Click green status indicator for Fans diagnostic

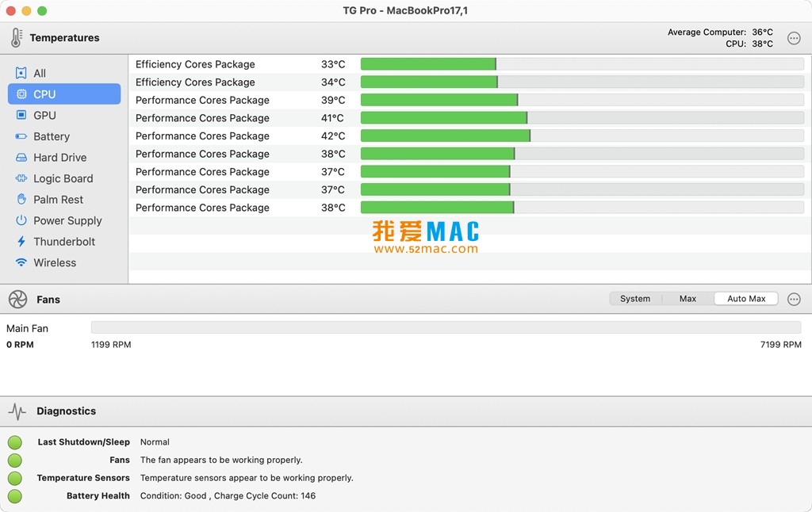pyautogui.click(x=15, y=460)
